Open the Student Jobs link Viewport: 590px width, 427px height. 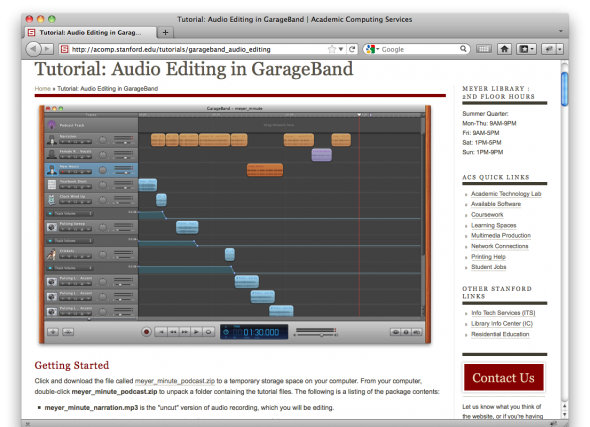coord(489,267)
